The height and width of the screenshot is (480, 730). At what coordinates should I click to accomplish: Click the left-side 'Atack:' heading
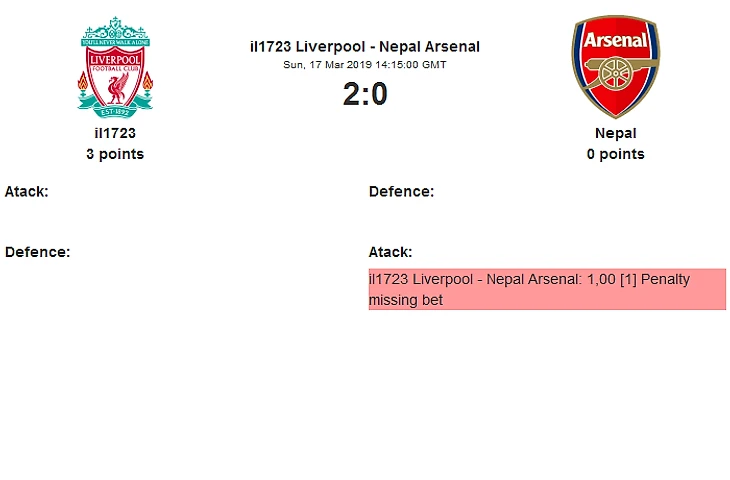pyautogui.click(x=27, y=191)
